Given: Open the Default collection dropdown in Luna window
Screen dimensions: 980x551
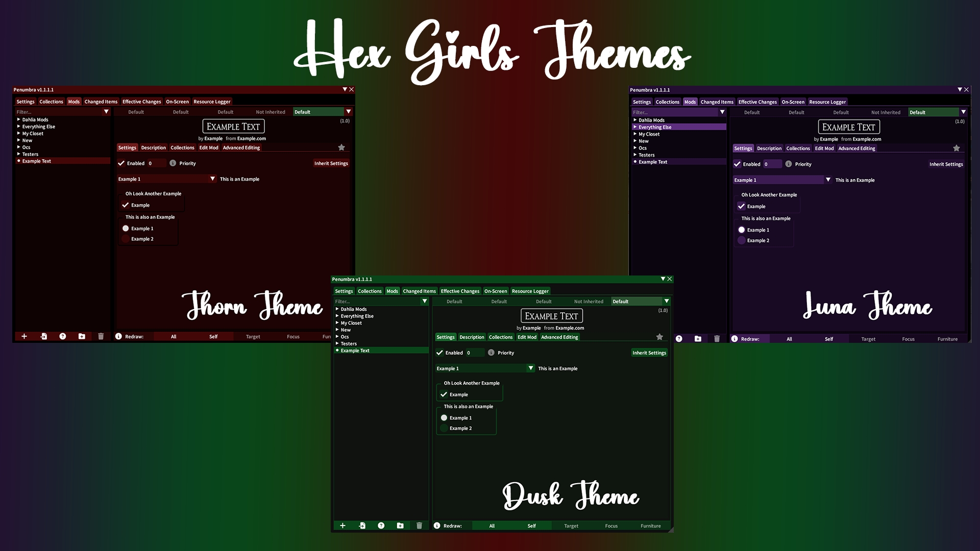Looking at the screenshot, I should [x=938, y=112].
